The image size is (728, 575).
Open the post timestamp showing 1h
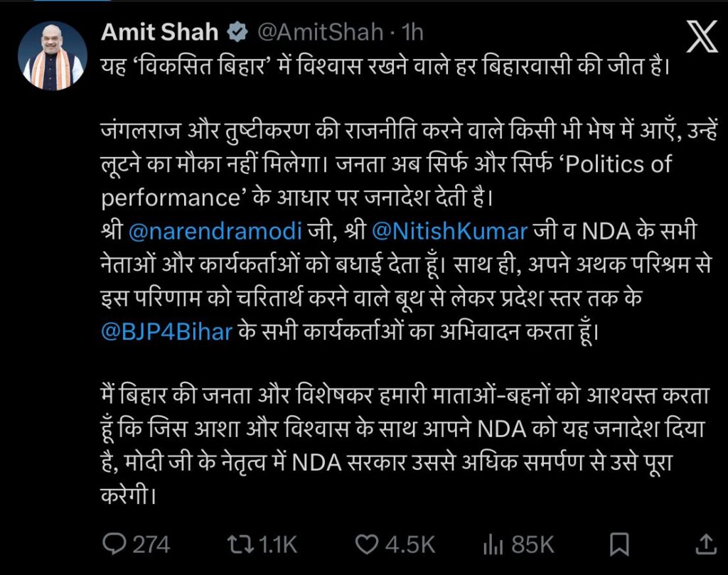click(x=409, y=32)
